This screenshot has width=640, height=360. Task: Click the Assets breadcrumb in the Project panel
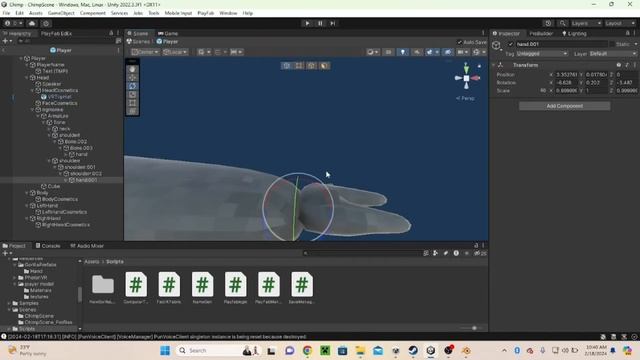92,262
